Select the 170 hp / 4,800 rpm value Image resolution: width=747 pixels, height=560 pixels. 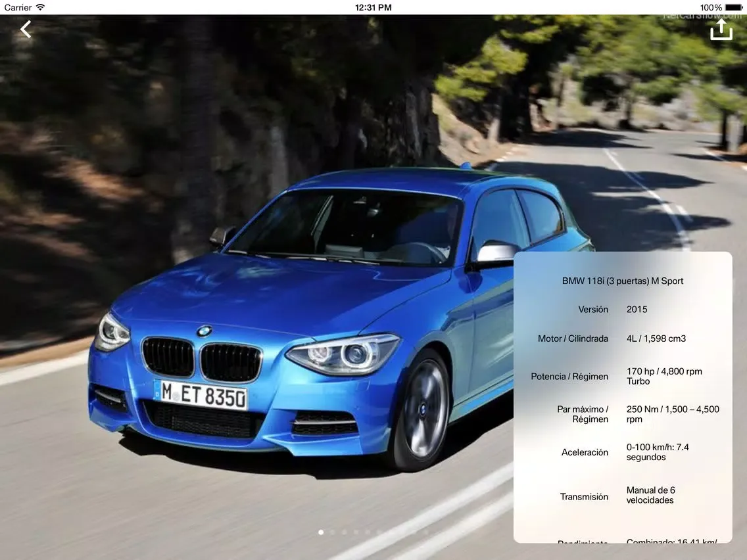[x=664, y=376]
